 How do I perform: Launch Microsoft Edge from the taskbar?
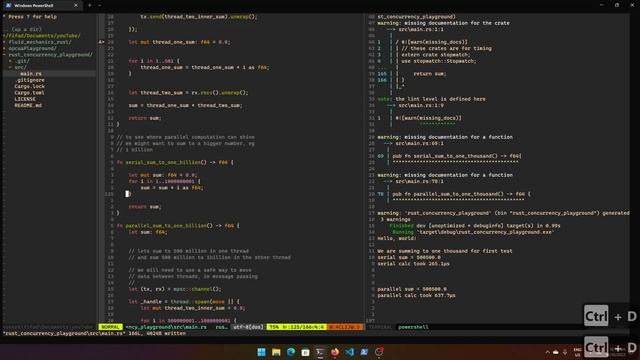291,352
